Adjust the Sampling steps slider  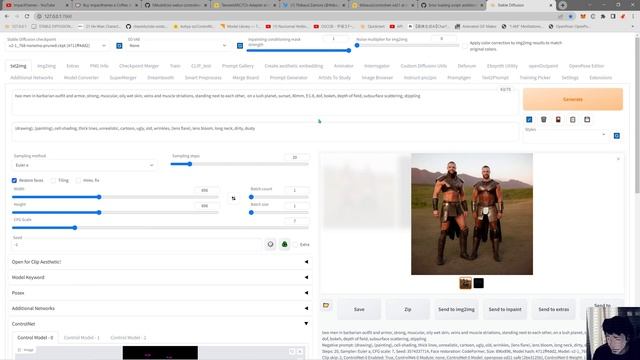[x=240, y=164]
